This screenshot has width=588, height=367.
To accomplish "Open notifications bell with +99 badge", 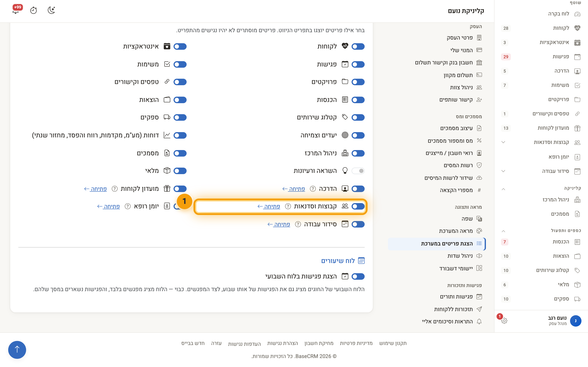I will tap(16, 10).
